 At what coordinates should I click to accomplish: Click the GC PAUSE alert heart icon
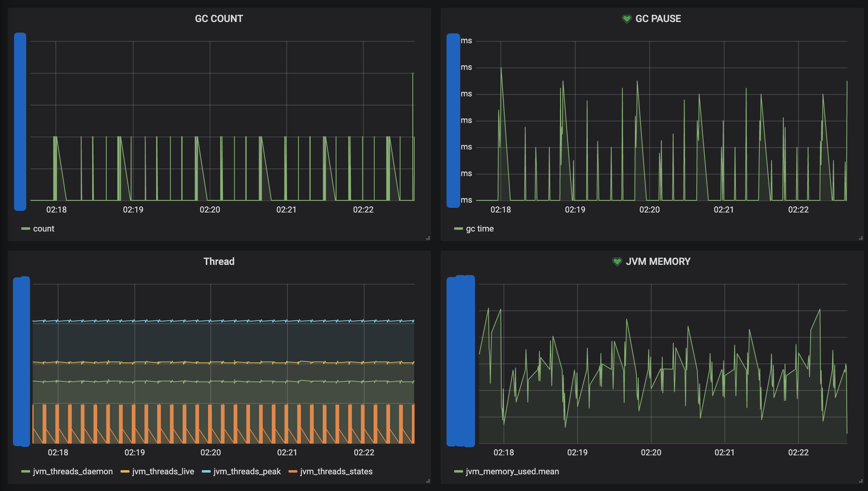pos(627,19)
